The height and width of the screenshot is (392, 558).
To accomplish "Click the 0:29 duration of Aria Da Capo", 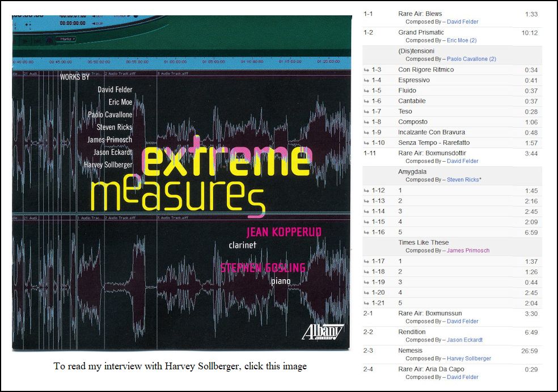I will [531, 369].
